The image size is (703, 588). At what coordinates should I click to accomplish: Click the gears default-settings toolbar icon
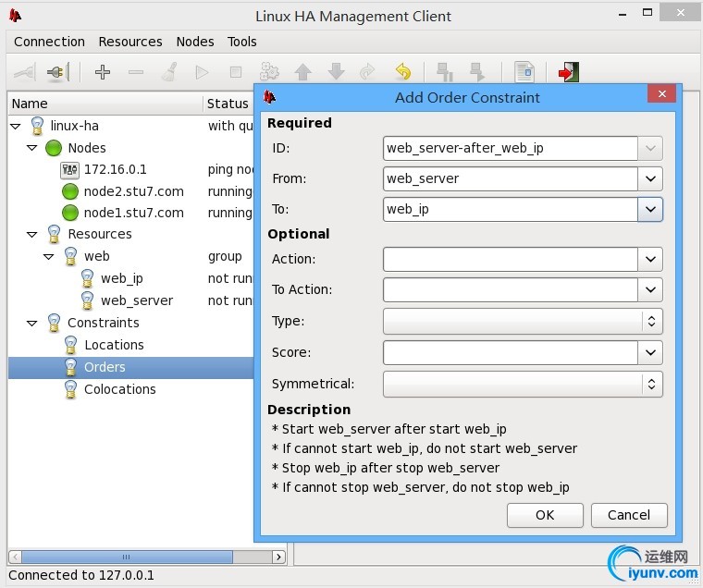(269, 72)
